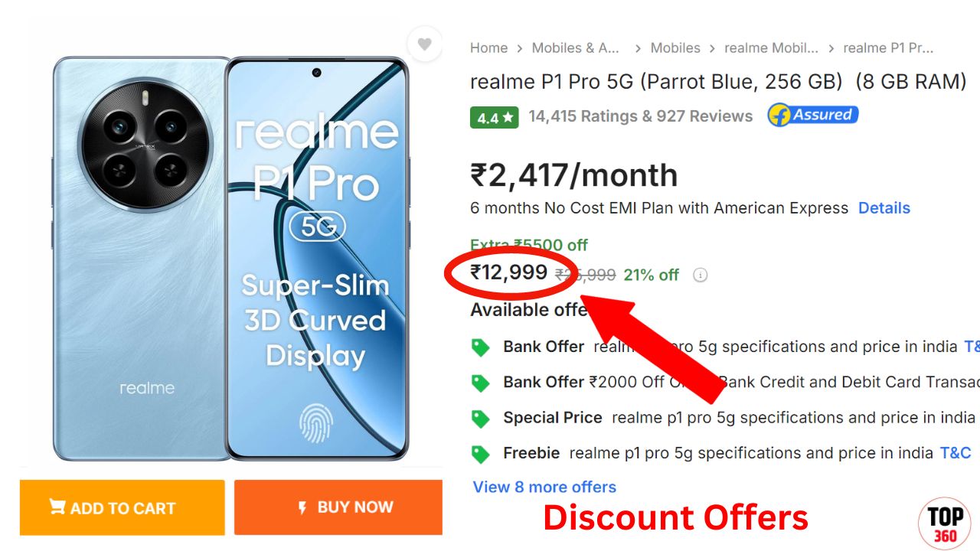Open the Freebie T&C link
Screen dimensions: 980x551
pos(955,453)
